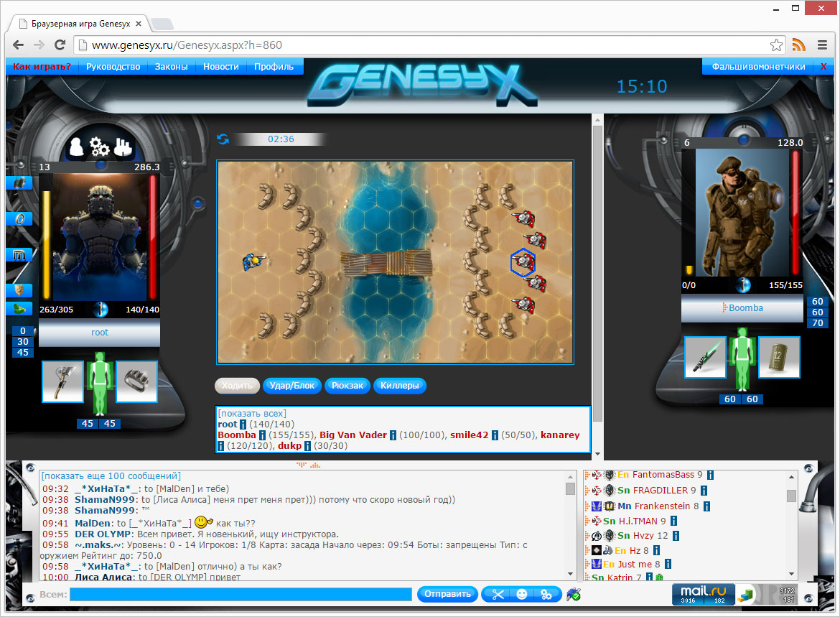Image resolution: width=840 pixels, height=617 pixels.
Task: Expand orange arrow beside Just me
Action: pyautogui.click(x=587, y=565)
